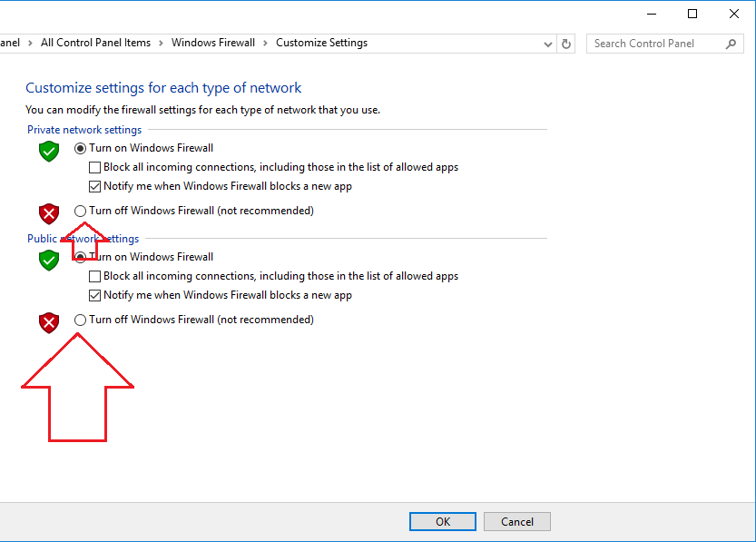Refresh the Control Panel address bar

click(x=566, y=44)
